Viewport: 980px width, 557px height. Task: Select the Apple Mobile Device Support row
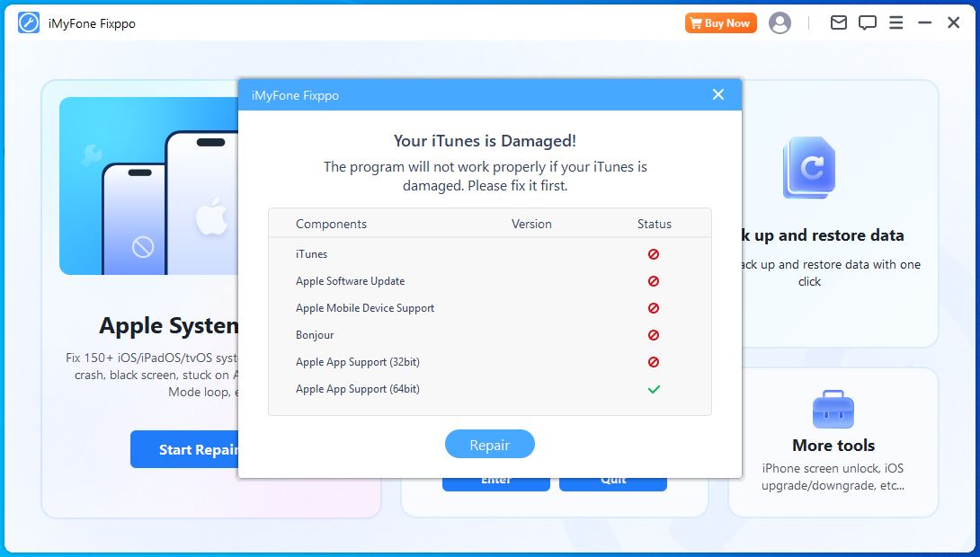[489, 308]
